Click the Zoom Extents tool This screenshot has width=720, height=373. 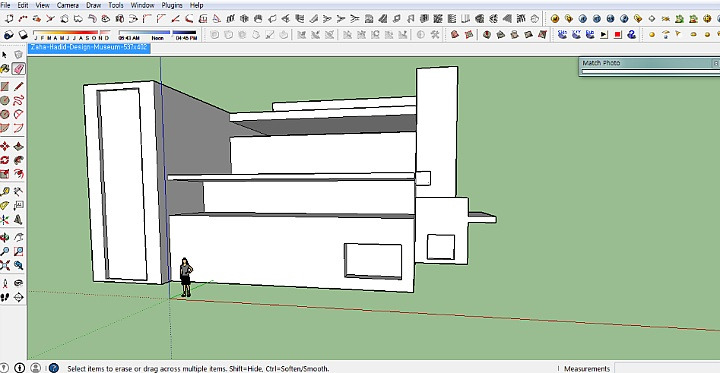click(x=5, y=265)
